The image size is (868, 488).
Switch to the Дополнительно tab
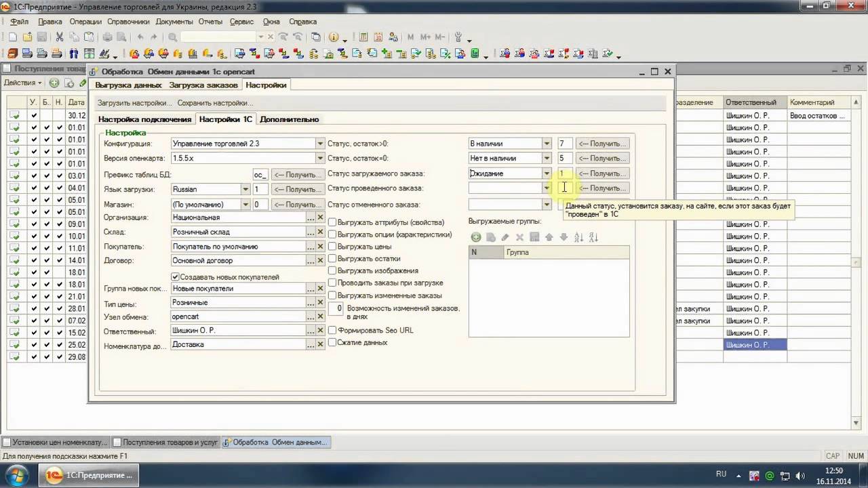click(289, 119)
